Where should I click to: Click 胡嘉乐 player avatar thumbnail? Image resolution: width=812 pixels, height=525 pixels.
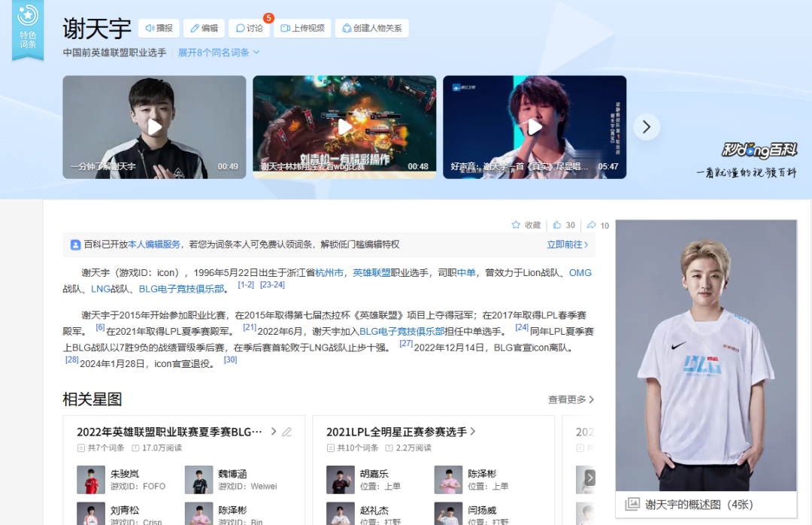pos(341,479)
